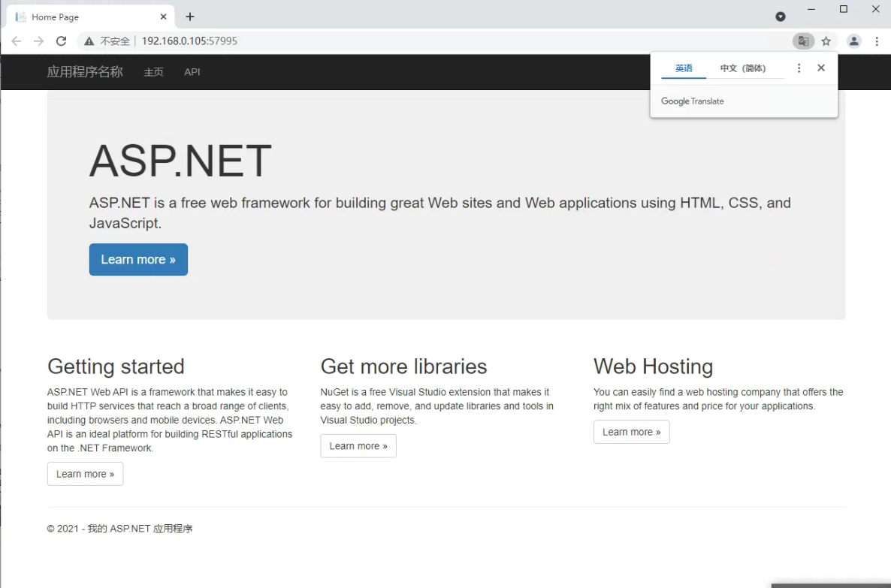Open the 主页 navigation link
This screenshot has height=588, width=891.
pyautogui.click(x=153, y=72)
